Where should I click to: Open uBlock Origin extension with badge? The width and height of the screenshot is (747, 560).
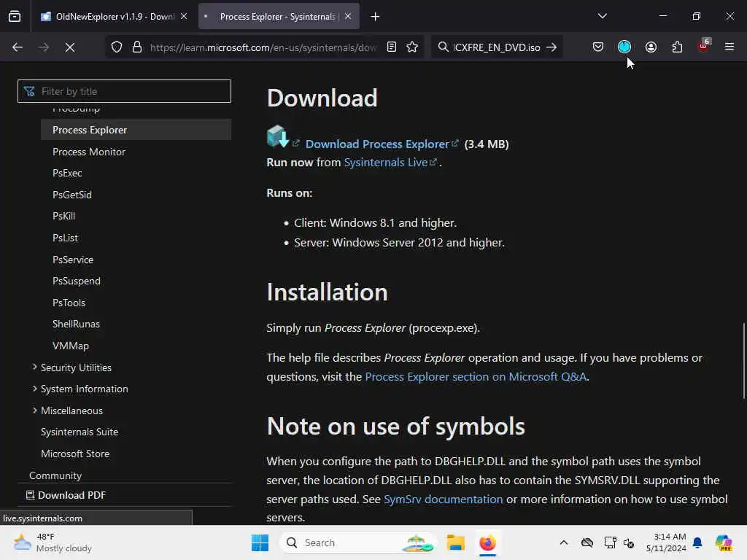(x=704, y=46)
